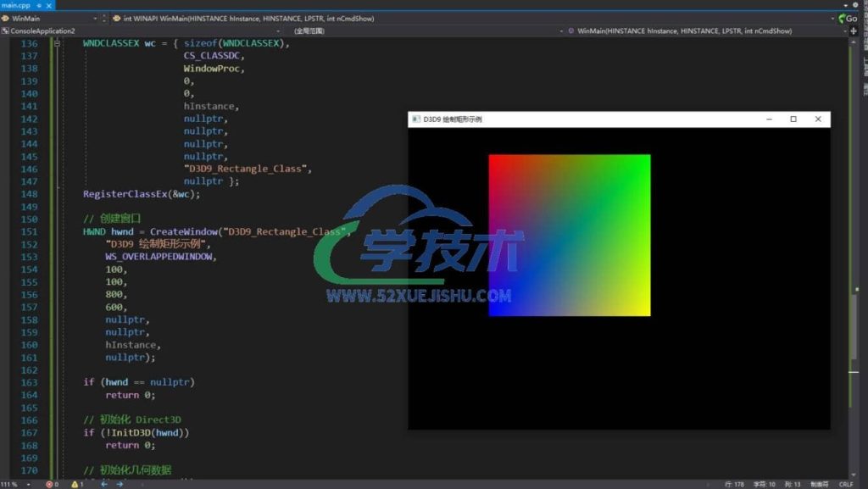Pin the main.cpp tab
Viewport: 868px width, 489px height.
coord(39,5)
